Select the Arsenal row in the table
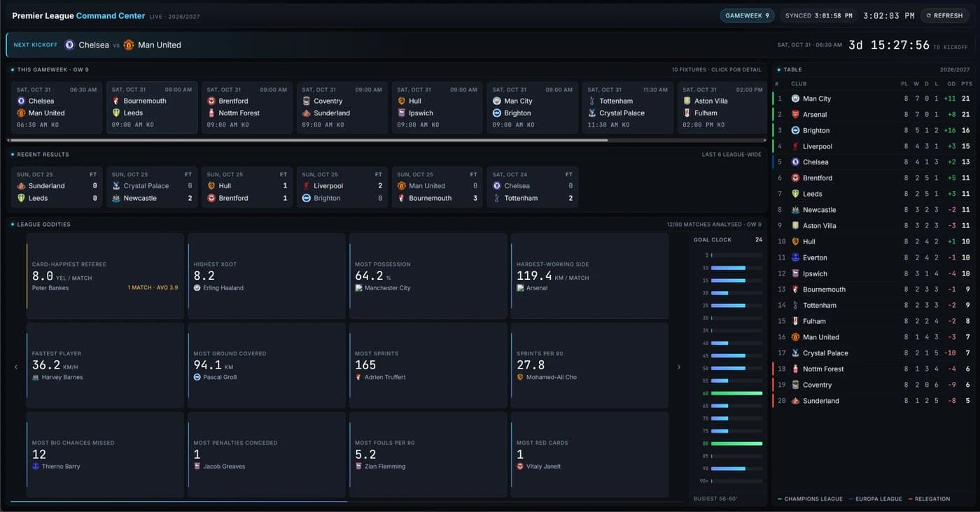This screenshot has width=980, height=512. coord(873,115)
